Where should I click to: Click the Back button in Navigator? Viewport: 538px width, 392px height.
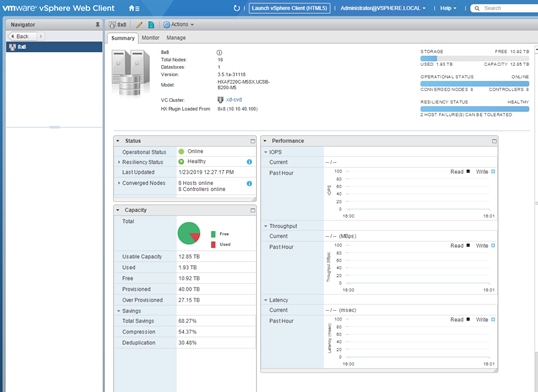pyautogui.click(x=22, y=36)
